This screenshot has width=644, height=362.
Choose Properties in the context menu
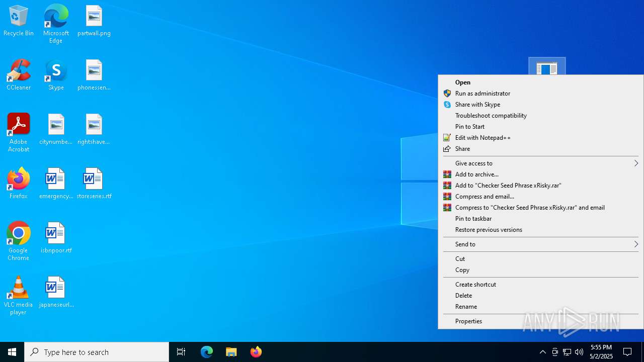click(x=541, y=321)
